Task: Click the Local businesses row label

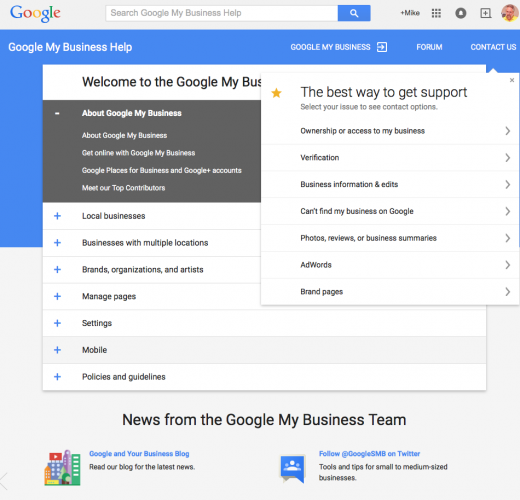Action: (114, 216)
